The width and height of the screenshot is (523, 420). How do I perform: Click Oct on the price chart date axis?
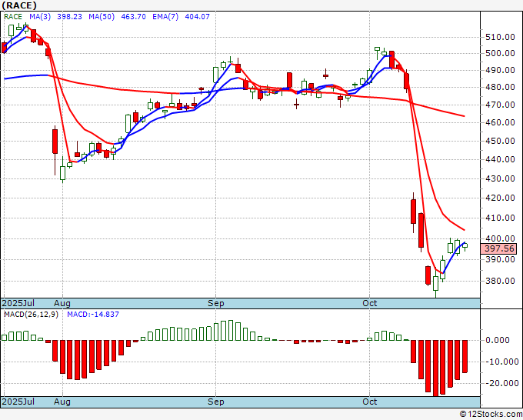coord(370,303)
